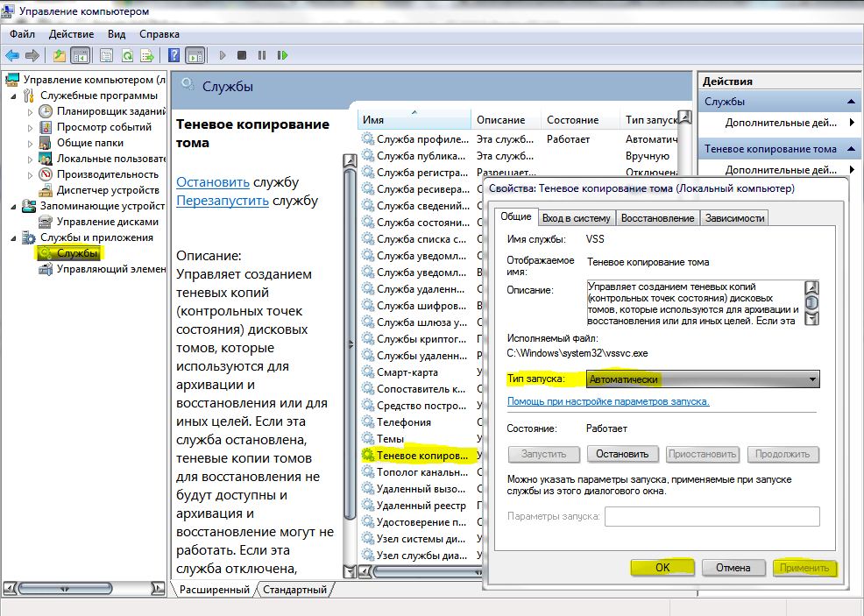The width and height of the screenshot is (864, 616).
Task: Switch to the Восстановление tab
Action: click(658, 218)
